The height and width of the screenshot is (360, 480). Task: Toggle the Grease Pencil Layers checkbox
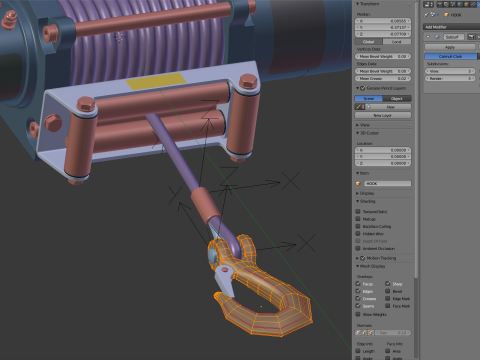[x=363, y=88]
